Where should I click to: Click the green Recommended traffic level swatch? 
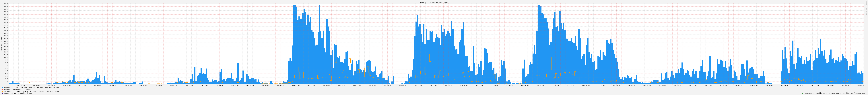(x=803, y=93)
